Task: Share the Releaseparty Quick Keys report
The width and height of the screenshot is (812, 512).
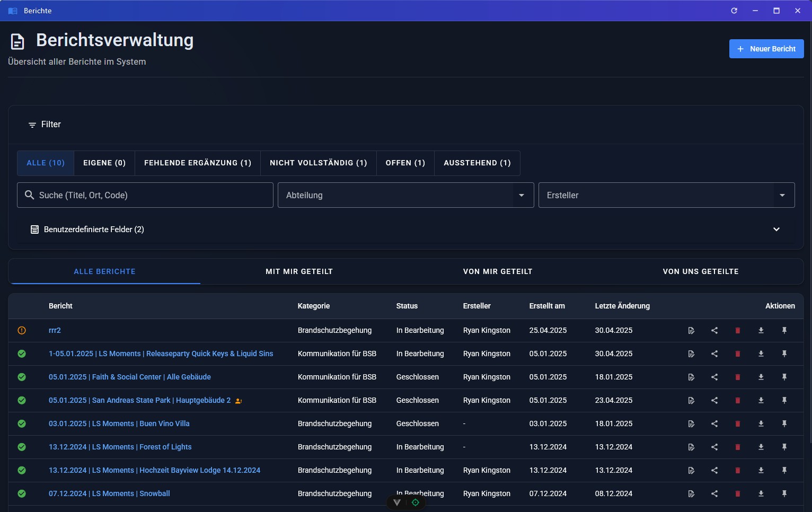Action: [714, 354]
